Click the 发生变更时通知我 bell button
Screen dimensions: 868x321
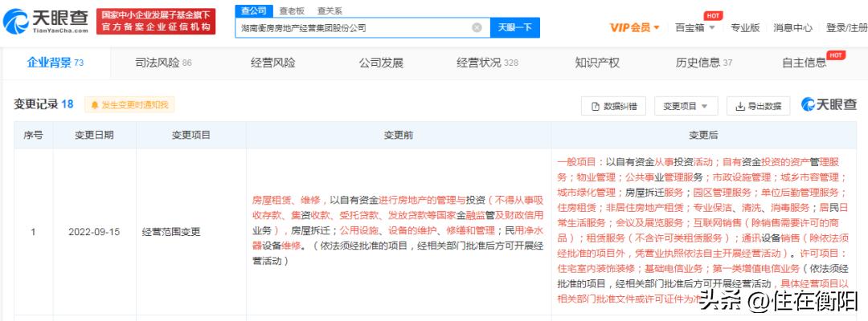pos(129,104)
